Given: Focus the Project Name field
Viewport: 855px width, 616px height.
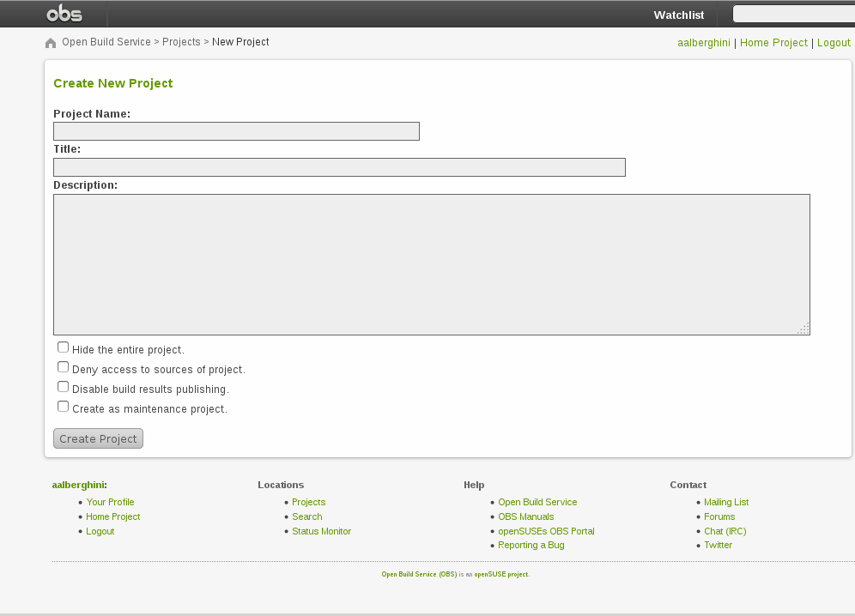Looking at the screenshot, I should tap(236, 131).
